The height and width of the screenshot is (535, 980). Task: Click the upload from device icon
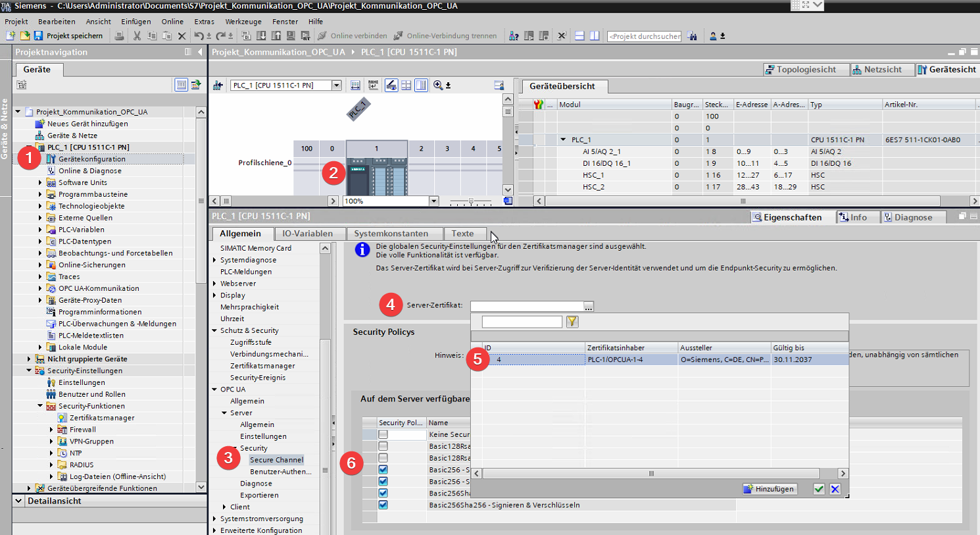coord(276,36)
